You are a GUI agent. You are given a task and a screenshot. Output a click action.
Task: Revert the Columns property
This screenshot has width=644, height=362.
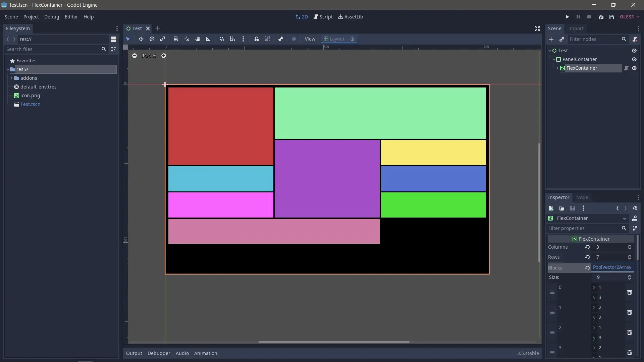[587, 247]
